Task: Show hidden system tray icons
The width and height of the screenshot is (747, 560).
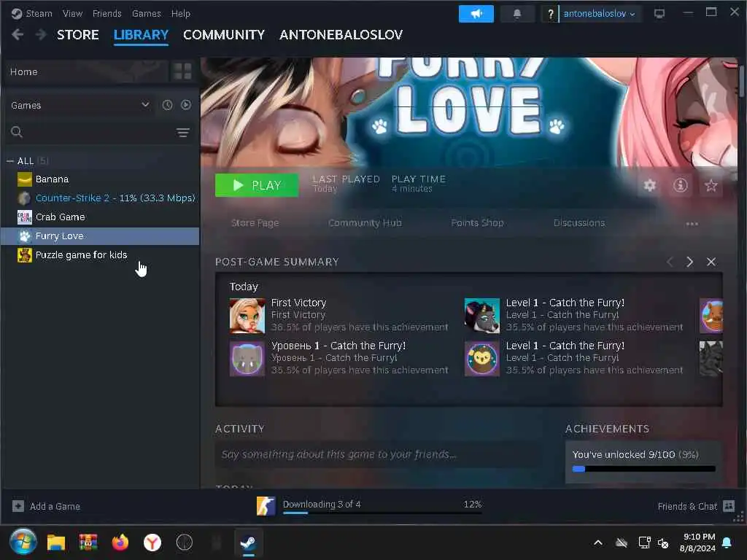Action: 598,542
